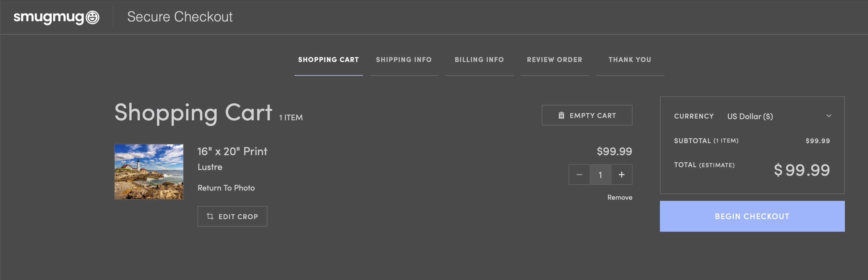Click the 16" x 20" Print item title

pyautogui.click(x=232, y=151)
